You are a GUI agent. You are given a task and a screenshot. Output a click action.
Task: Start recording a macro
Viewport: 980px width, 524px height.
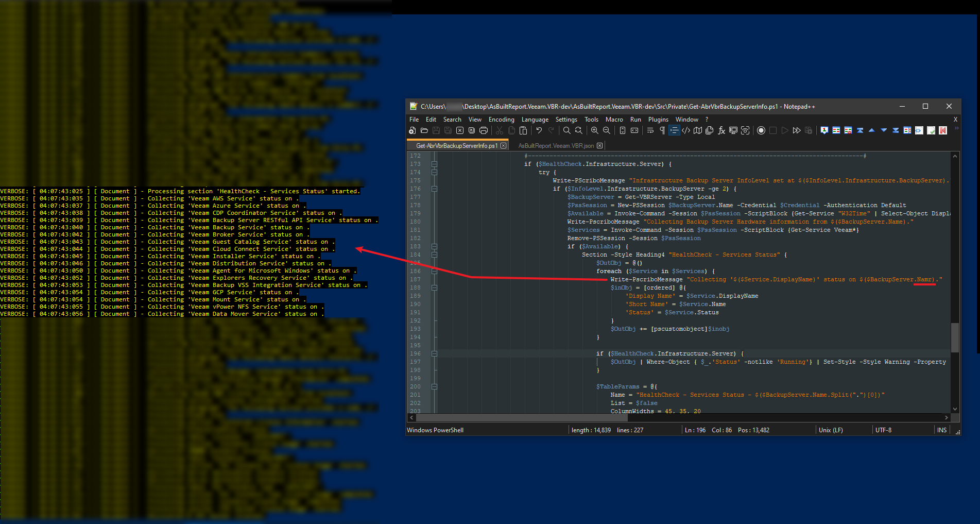[761, 130]
